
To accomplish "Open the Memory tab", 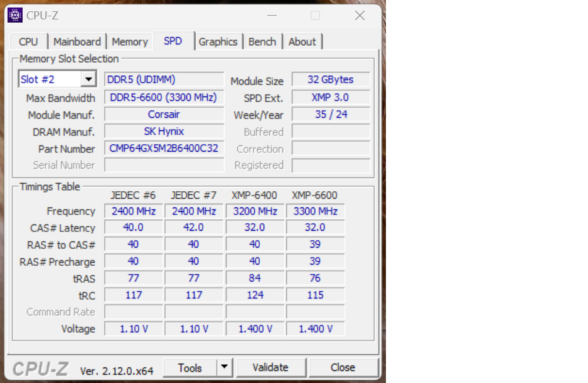I will [x=130, y=41].
